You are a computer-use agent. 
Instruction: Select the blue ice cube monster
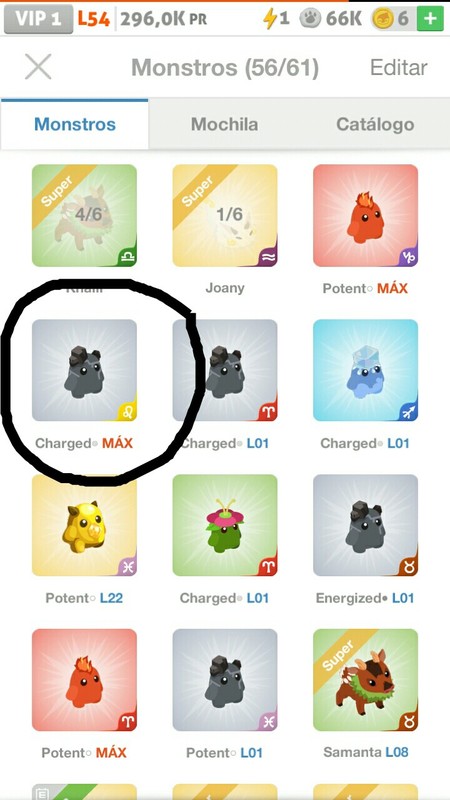pyautogui.click(x=366, y=370)
